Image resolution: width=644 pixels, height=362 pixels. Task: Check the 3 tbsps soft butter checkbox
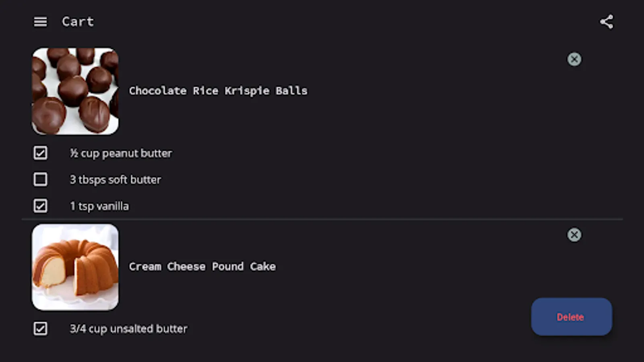(40, 179)
